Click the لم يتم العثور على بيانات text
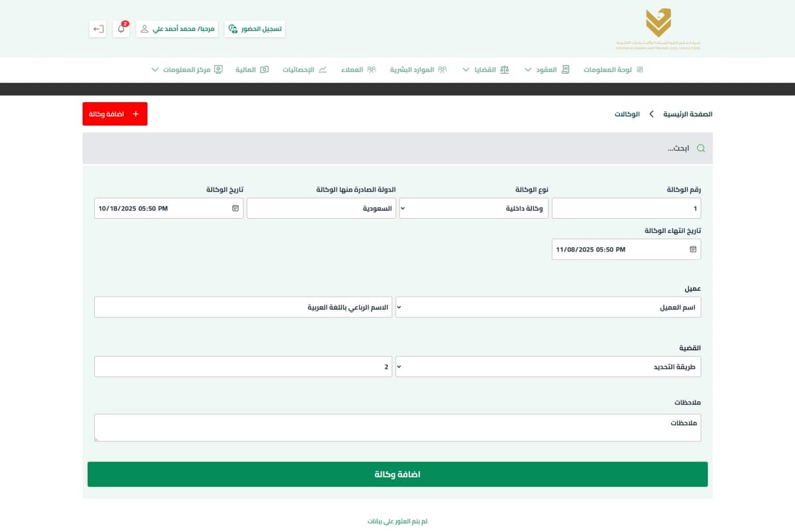Screen dimensions: 795x532 pos(397,521)
